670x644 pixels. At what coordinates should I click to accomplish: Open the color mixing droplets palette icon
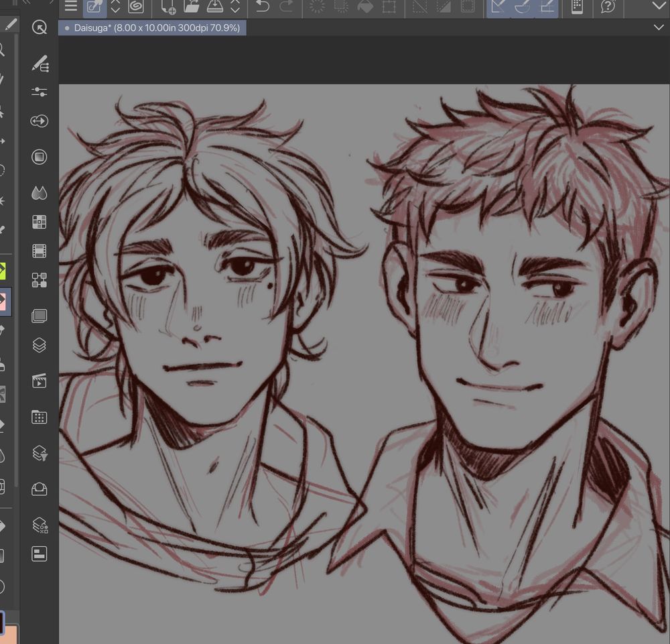click(40, 193)
